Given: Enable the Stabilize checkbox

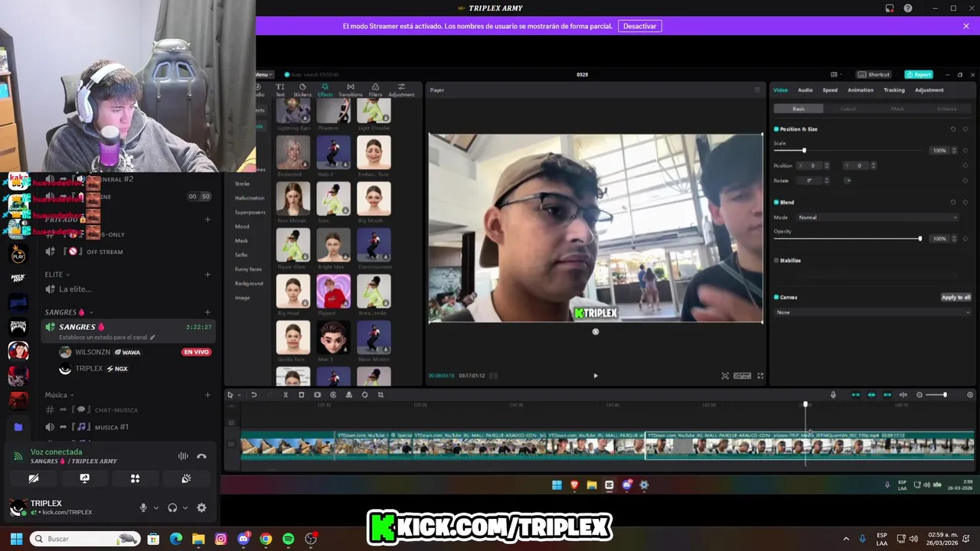Looking at the screenshot, I should point(776,260).
